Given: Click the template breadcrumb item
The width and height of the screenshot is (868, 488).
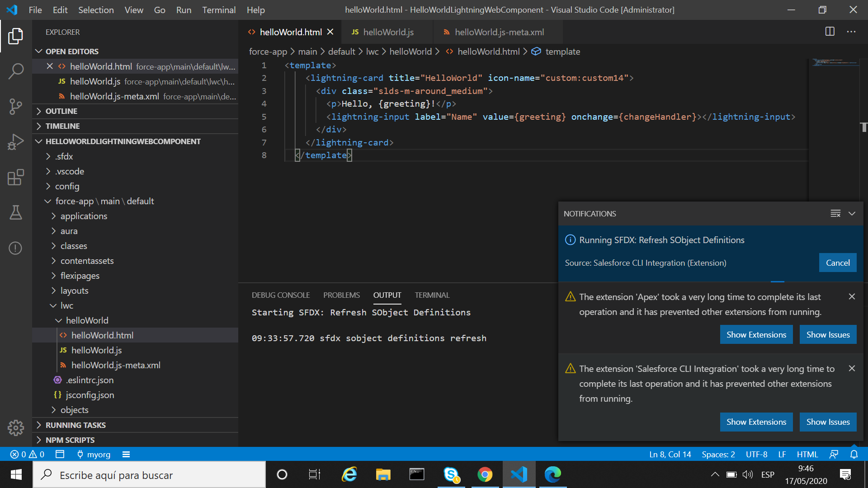Looking at the screenshot, I should tap(563, 52).
